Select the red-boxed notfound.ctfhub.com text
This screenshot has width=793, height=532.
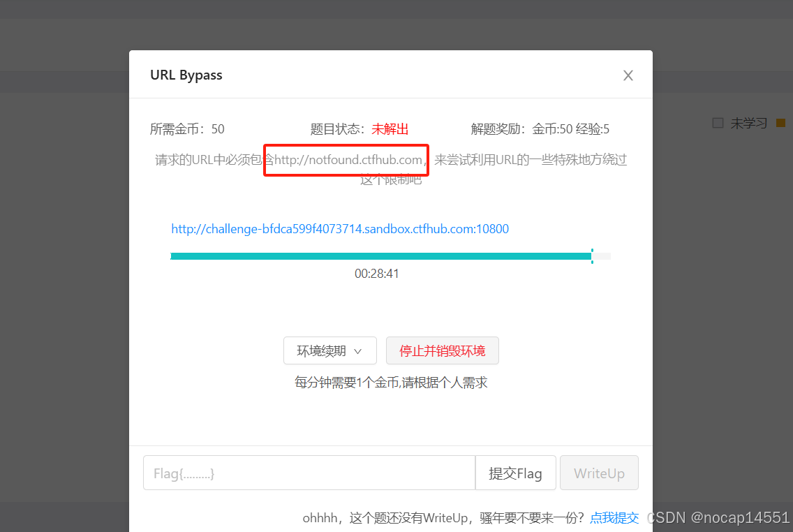point(346,160)
